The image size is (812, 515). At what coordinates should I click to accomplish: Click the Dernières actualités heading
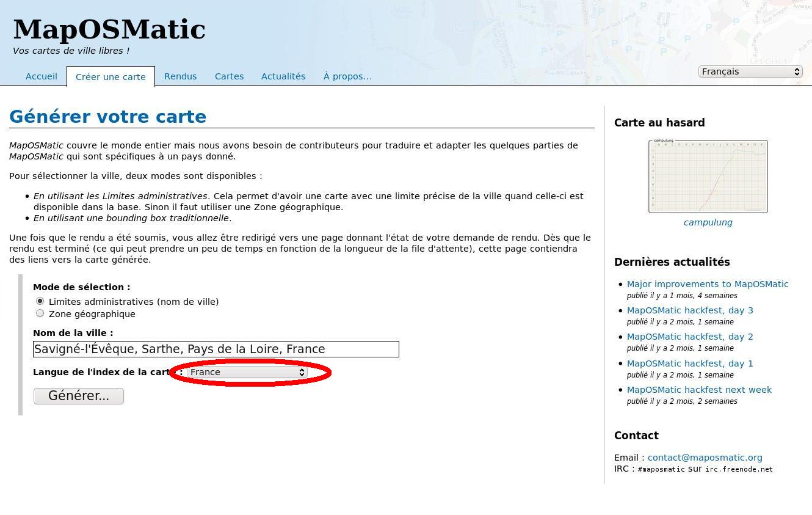[672, 262]
